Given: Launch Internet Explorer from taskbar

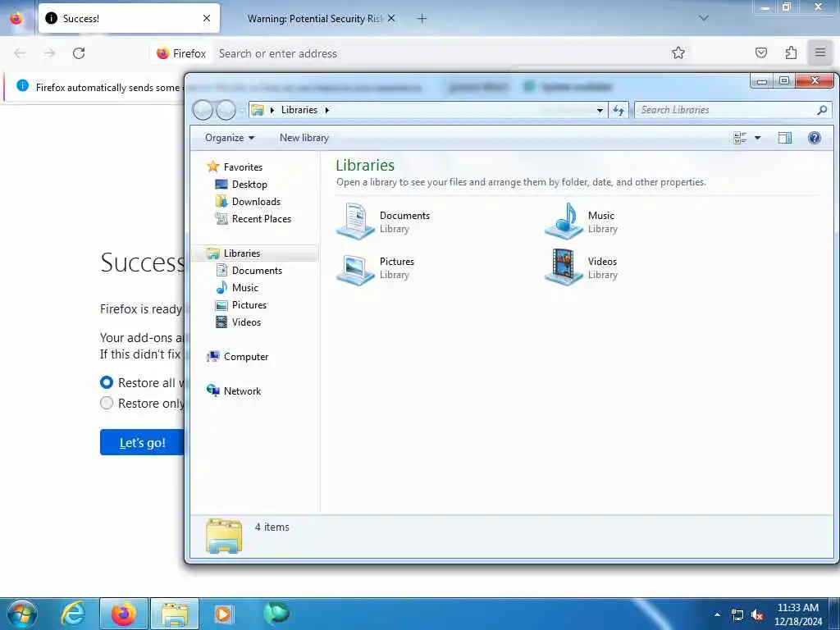Looking at the screenshot, I should pyautogui.click(x=73, y=614).
